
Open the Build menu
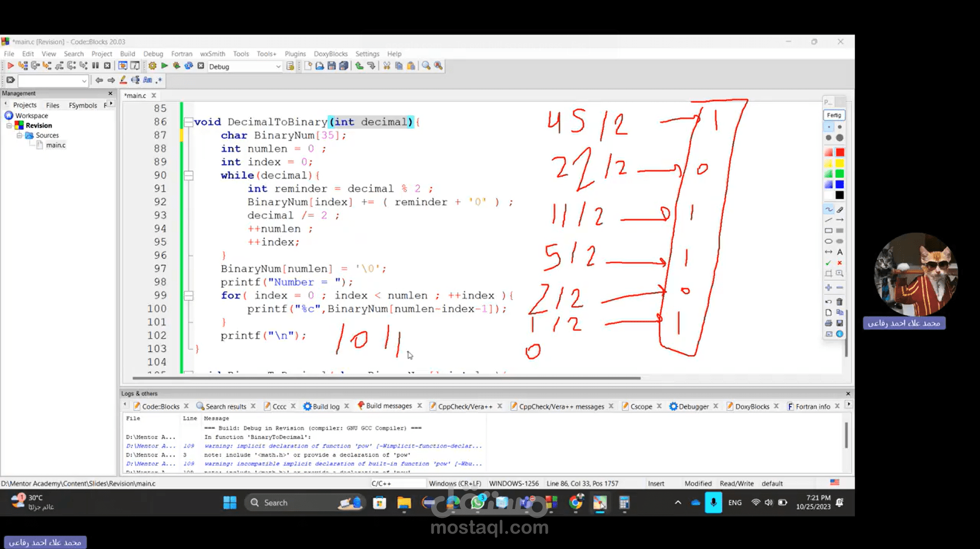coord(127,54)
